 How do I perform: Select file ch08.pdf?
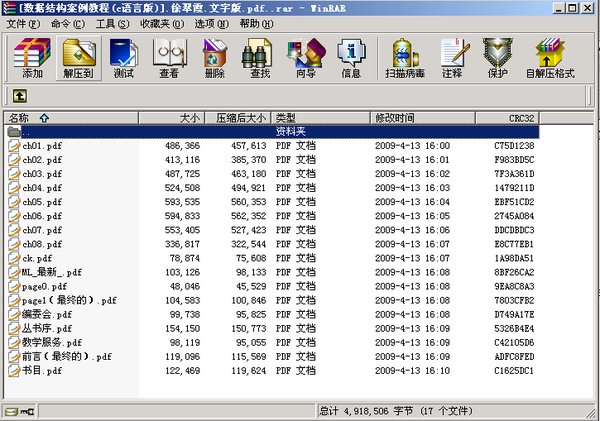(42, 244)
